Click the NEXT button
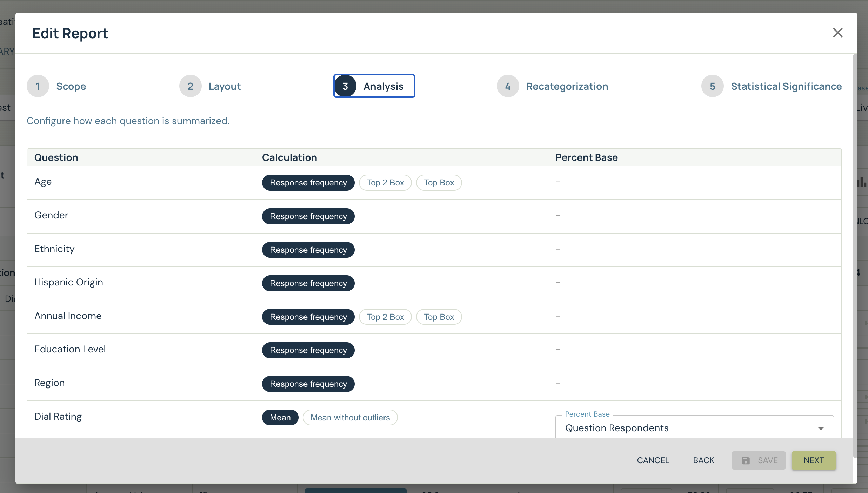The height and width of the screenshot is (493, 868). [x=814, y=460]
